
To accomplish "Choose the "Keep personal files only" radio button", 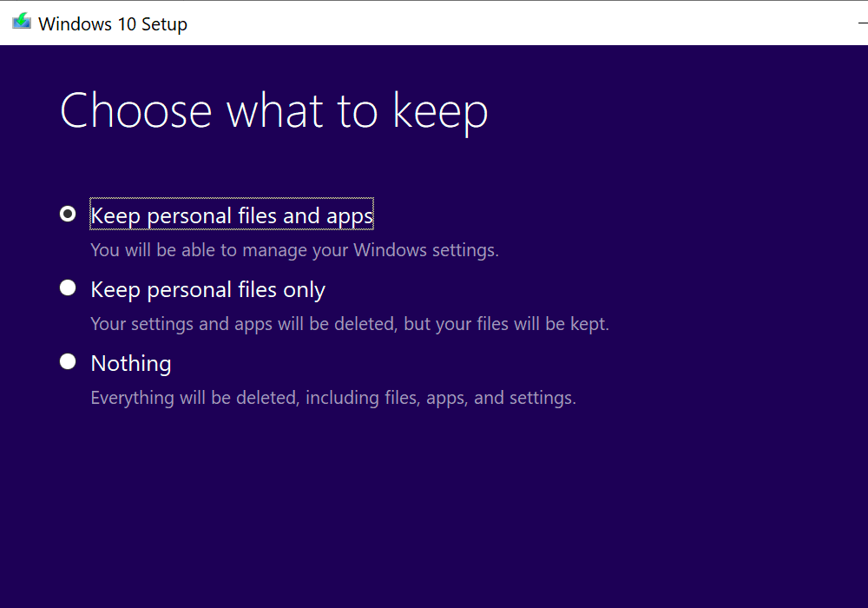I will click(68, 287).
